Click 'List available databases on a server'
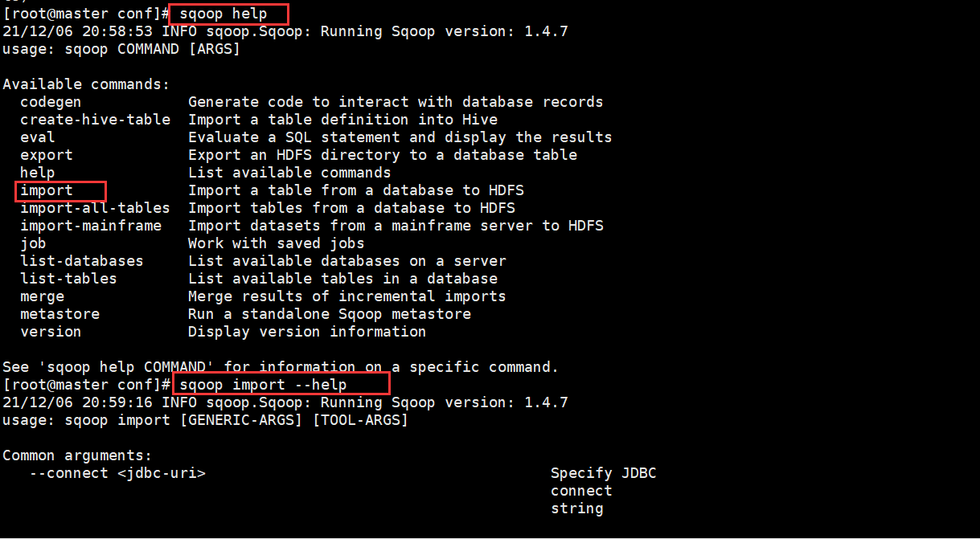This screenshot has width=980, height=539. coord(347,261)
